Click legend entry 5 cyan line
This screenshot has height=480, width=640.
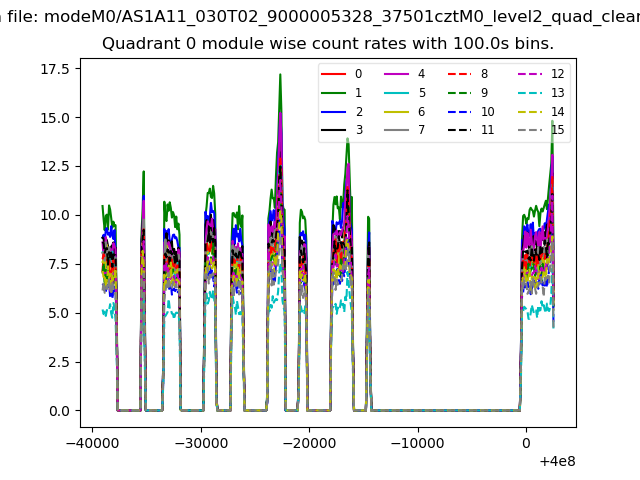(x=396, y=93)
